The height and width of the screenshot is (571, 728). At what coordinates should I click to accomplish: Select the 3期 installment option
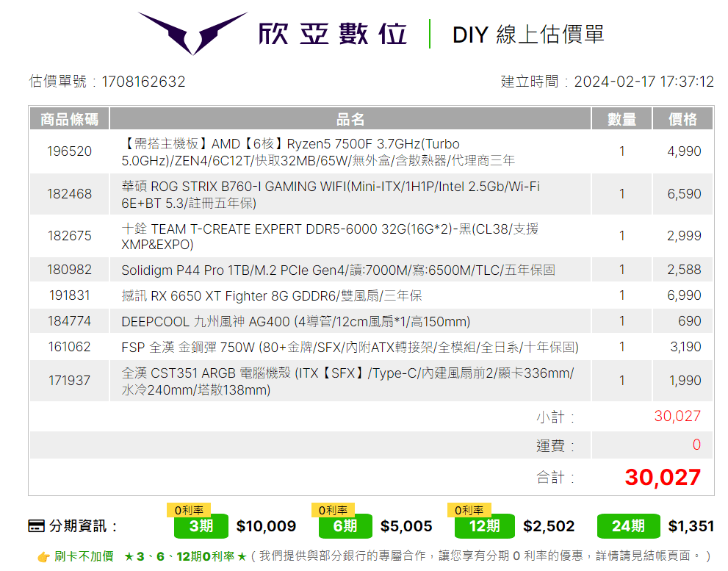click(x=201, y=526)
